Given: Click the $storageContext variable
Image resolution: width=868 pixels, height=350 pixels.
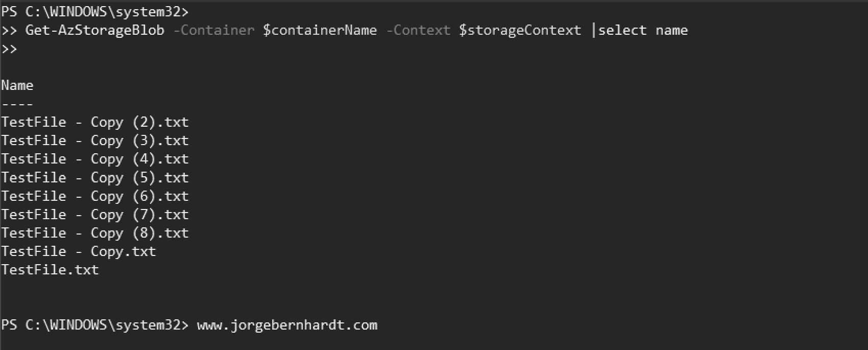Looking at the screenshot, I should point(520,31).
